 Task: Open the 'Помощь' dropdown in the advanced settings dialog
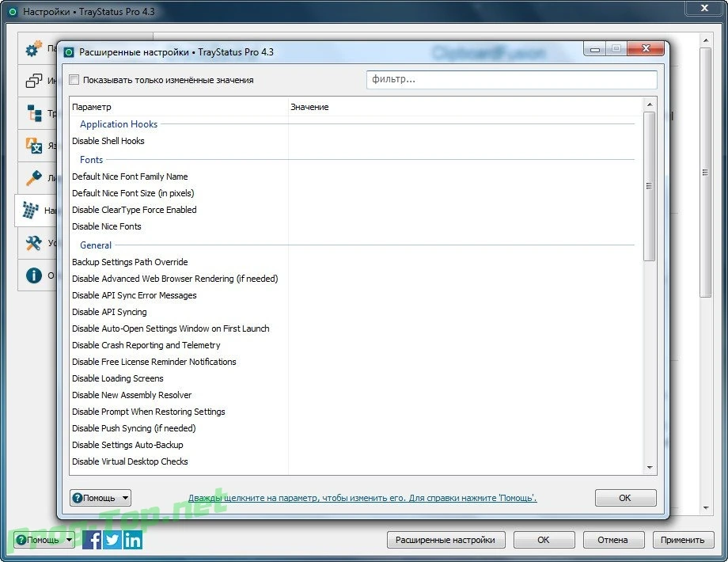point(100,498)
